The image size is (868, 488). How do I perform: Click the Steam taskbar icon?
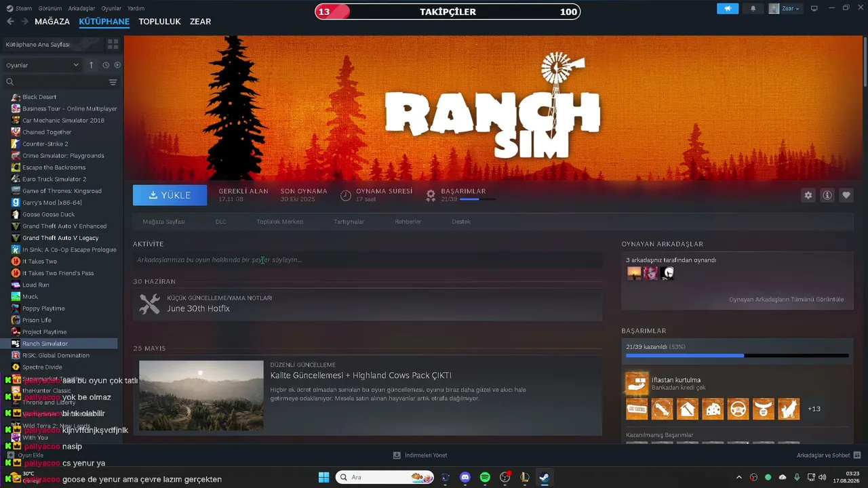coord(544,477)
